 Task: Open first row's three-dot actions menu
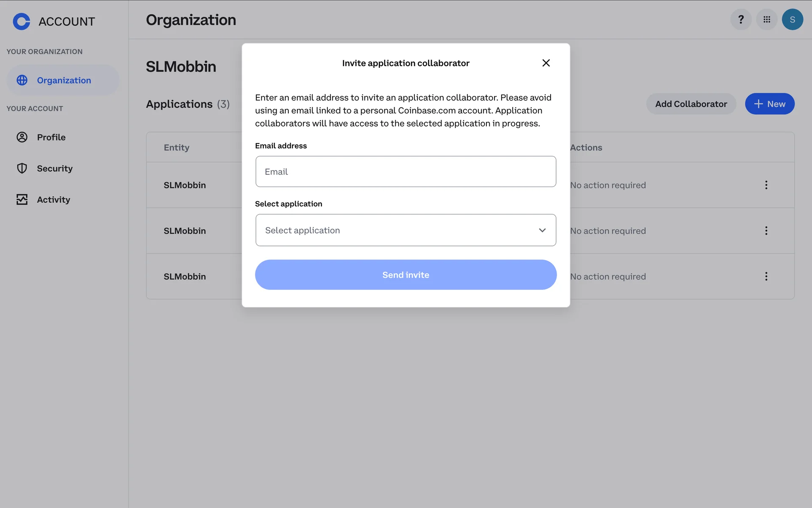click(766, 185)
